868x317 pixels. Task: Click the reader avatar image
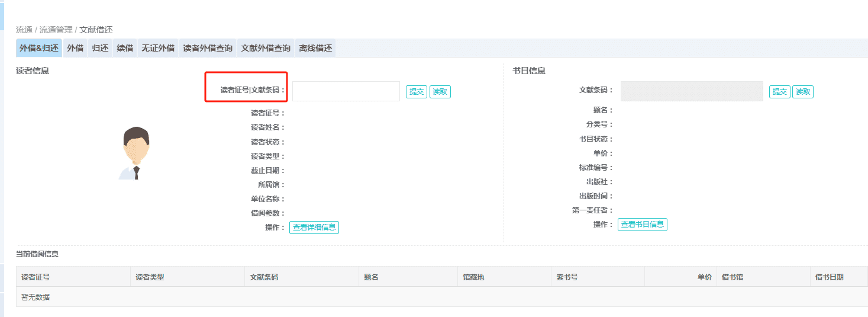pos(135,153)
